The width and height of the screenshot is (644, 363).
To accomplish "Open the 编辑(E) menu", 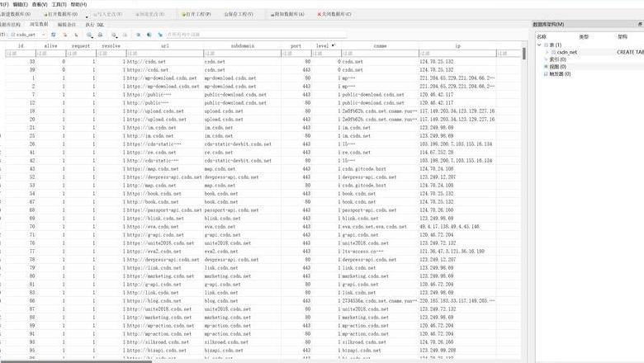I will pyautogui.click(x=20, y=4).
